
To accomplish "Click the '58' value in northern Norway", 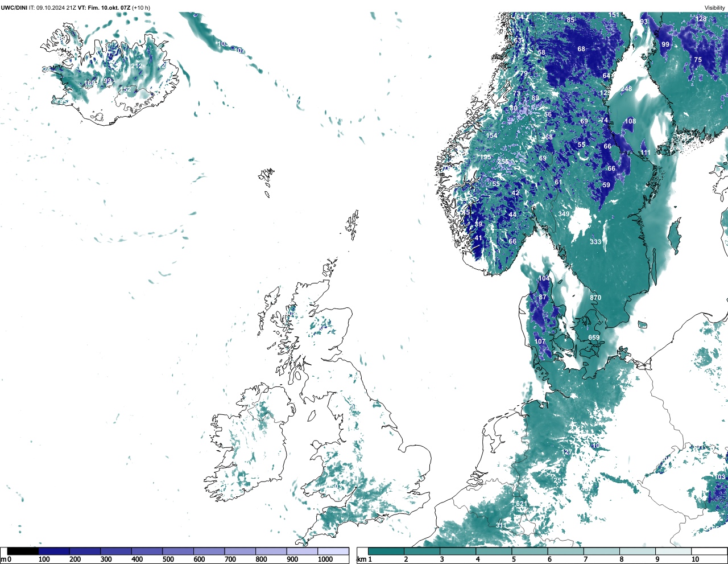I will pyautogui.click(x=541, y=52).
